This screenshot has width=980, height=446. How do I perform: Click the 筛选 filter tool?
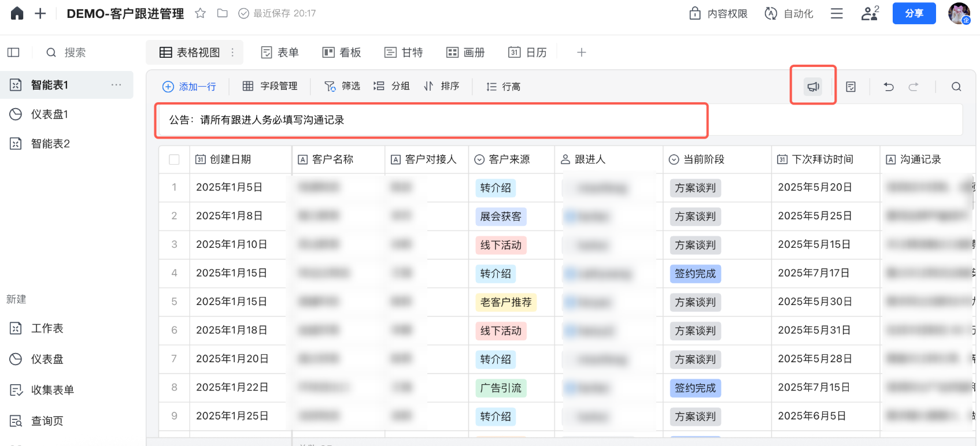(x=342, y=86)
